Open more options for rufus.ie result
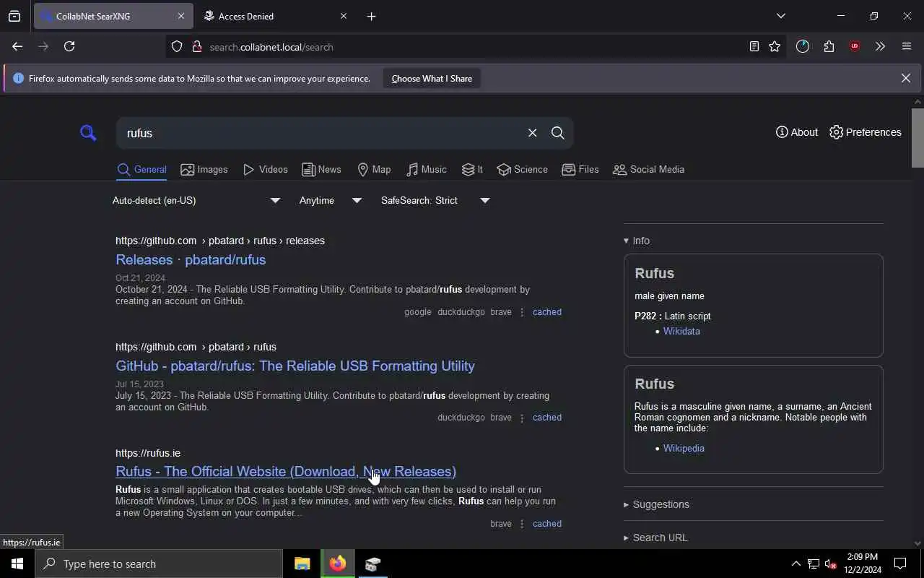Viewport: 924px width, 578px height. point(522,524)
